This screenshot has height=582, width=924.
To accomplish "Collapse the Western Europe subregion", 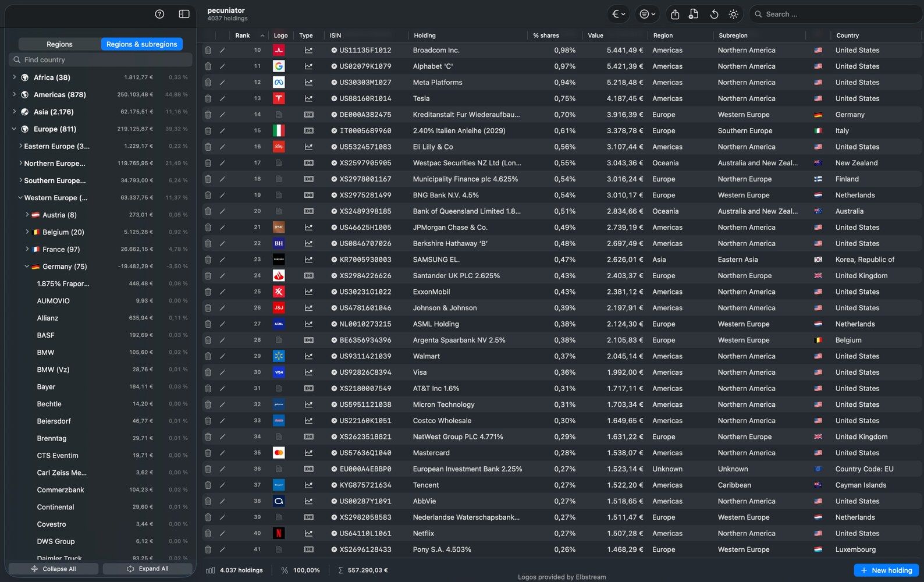I will (20, 198).
